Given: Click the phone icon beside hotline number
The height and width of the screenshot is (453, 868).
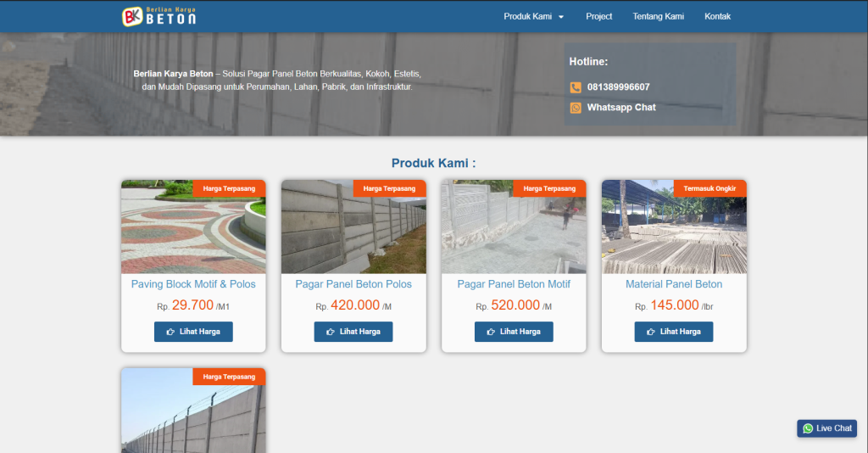Looking at the screenshot, I should point(576,87).
